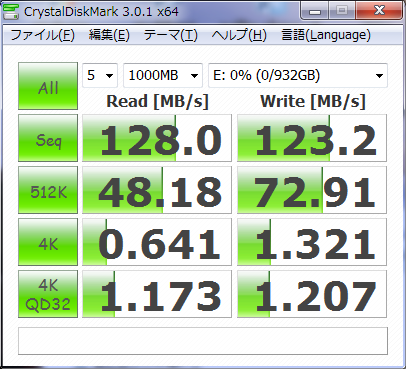406x369 pixels.
Task: Click the Seq read value 128.0
Action: pyautogui.click(x=157, y=138)
